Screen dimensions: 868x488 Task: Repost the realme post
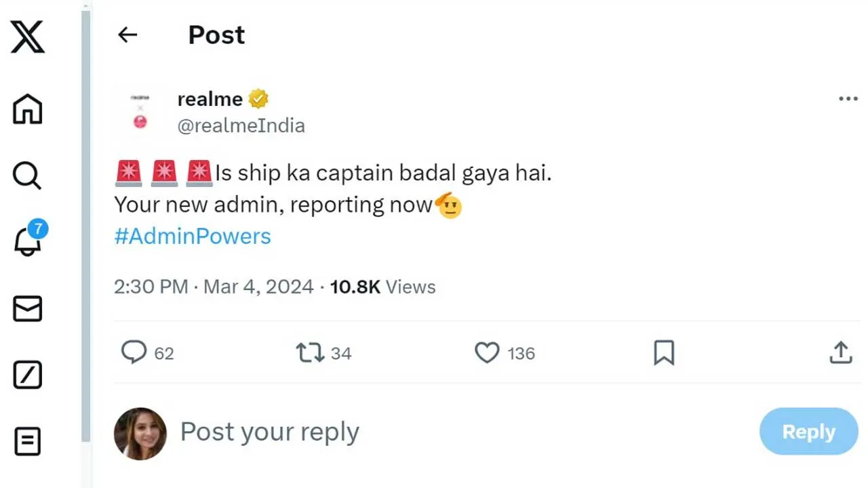pos(310,352)
